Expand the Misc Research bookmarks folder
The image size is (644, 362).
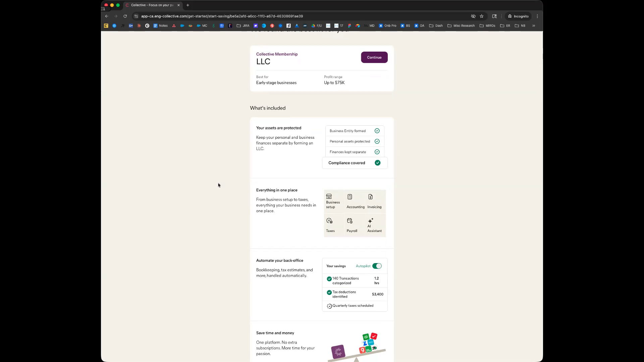tap(461, 25)
